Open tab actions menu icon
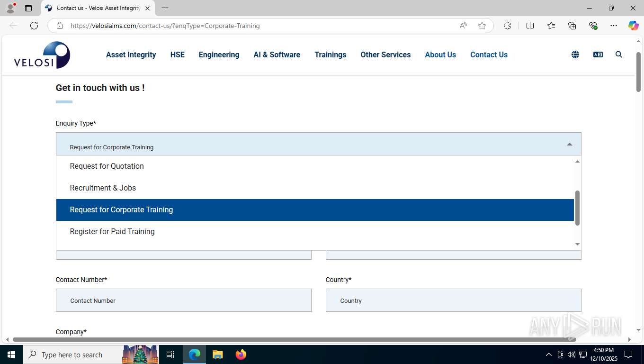The image size is (644, 364). coord(28,8)
